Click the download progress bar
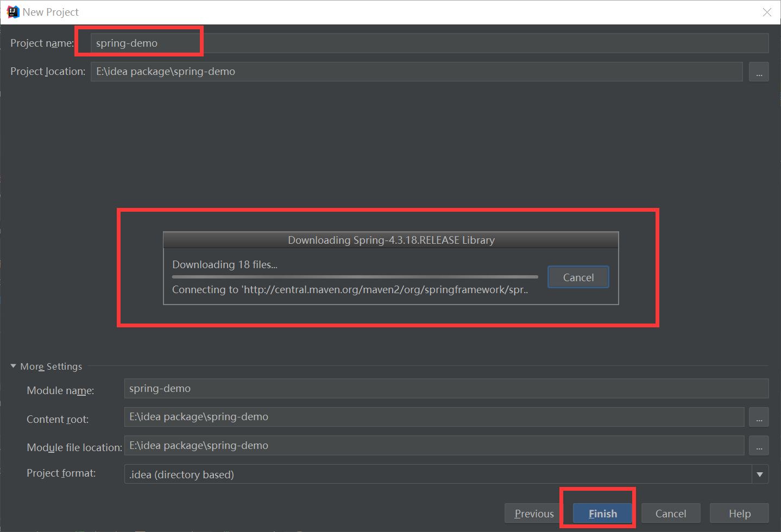Screen dimensions: 781x532 coord(355,277)
